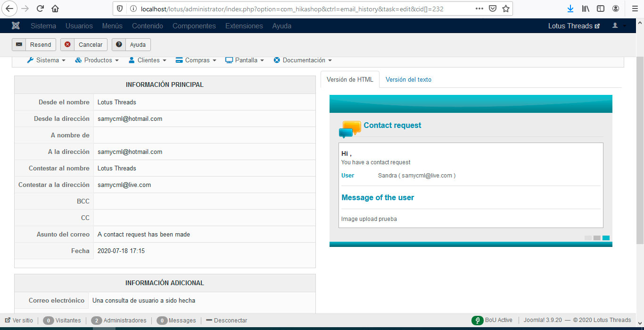Click the Resend button
644x330 pixels.
coord(34,44)
